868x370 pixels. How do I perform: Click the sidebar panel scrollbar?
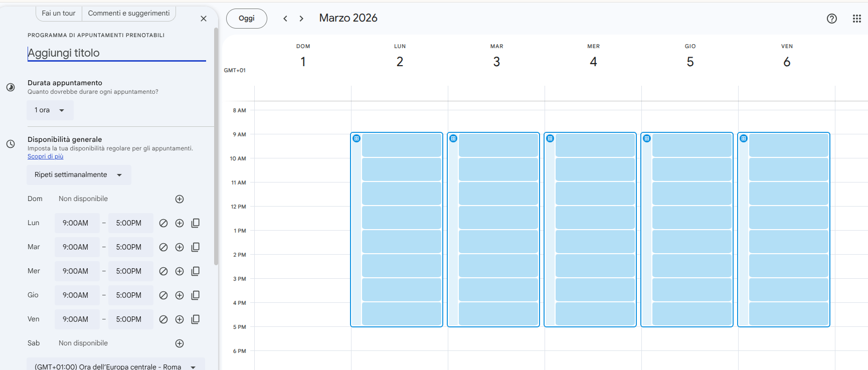click(216, 145)
